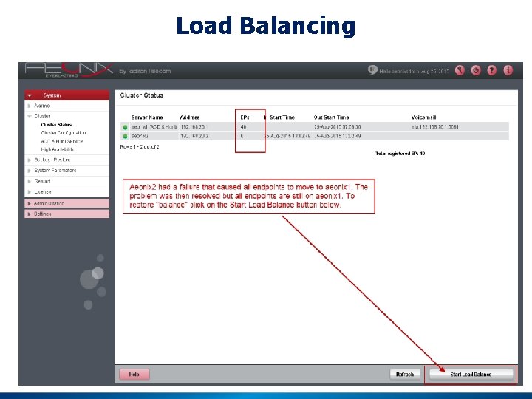
Task: Expand the Restart tree node
Action: coord(30,182)
